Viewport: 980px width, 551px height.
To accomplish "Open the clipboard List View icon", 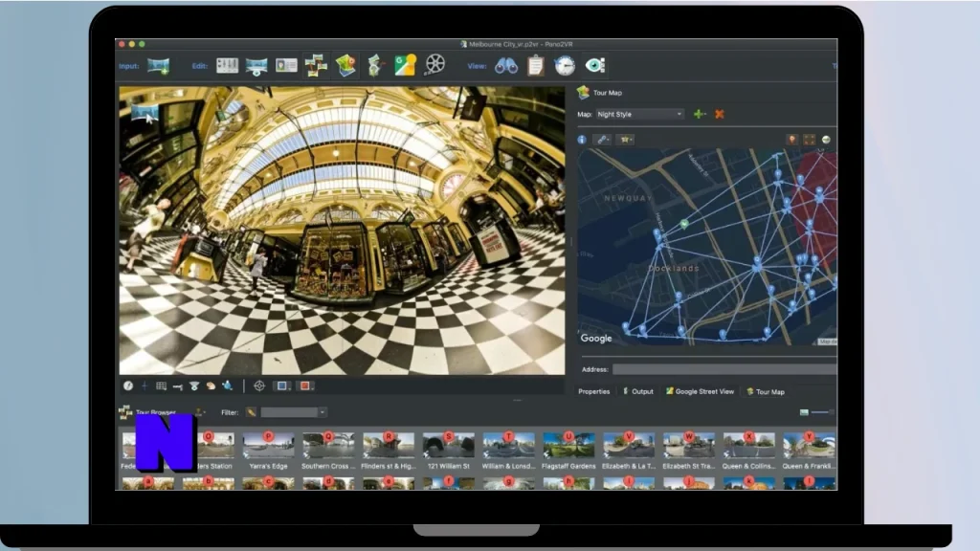I will click(x=536, y=66).
